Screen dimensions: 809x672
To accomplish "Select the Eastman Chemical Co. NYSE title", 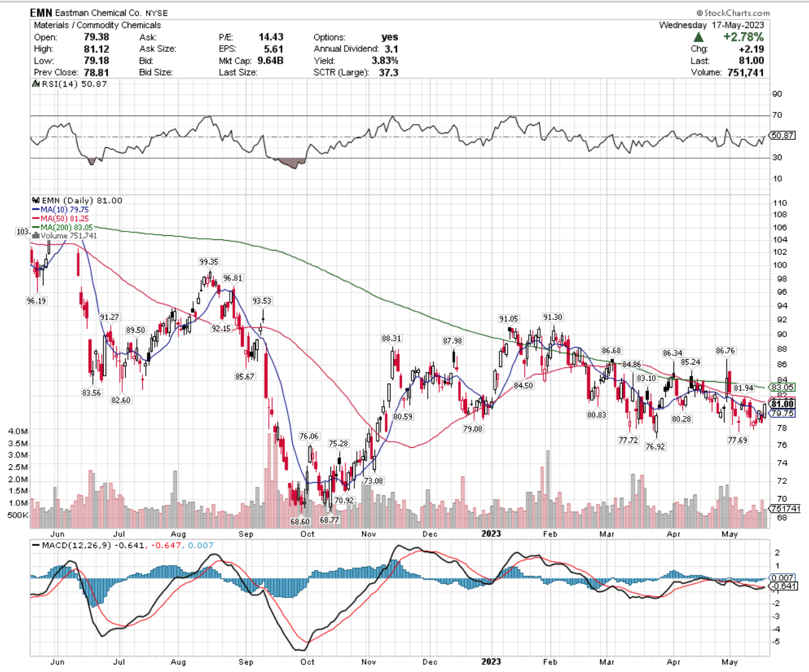I will [111, 13].
